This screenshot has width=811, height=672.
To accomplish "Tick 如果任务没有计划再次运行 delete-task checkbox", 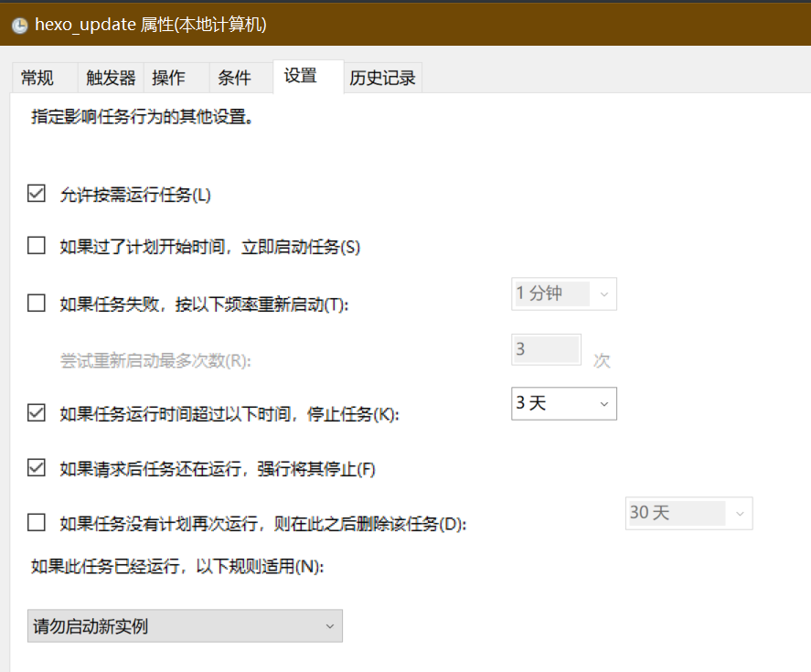I will point(37,522).
